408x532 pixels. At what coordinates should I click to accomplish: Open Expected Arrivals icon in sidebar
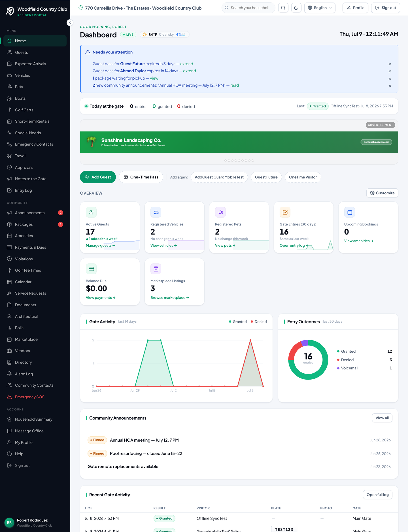click(9, 64)
